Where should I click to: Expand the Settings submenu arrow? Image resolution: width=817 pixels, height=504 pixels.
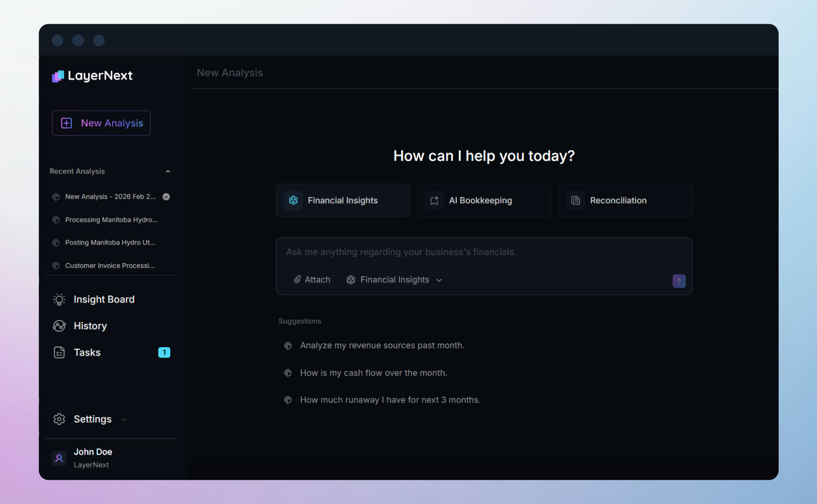coord(124,420)
